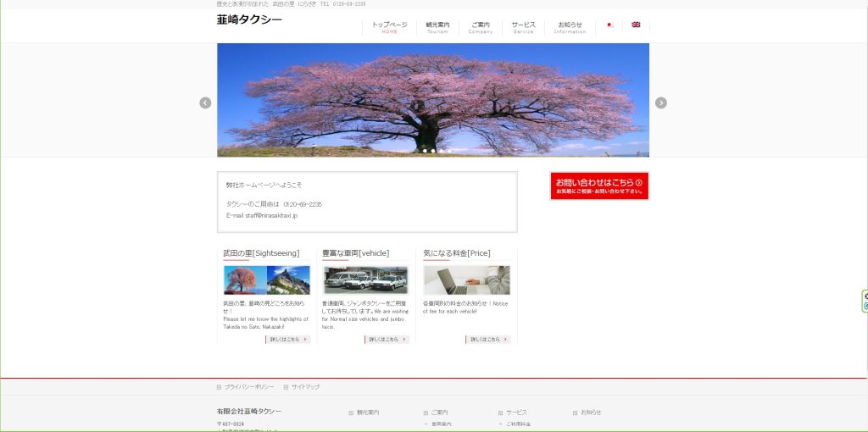Open the トップページ HOME menu item

point(389,27)
